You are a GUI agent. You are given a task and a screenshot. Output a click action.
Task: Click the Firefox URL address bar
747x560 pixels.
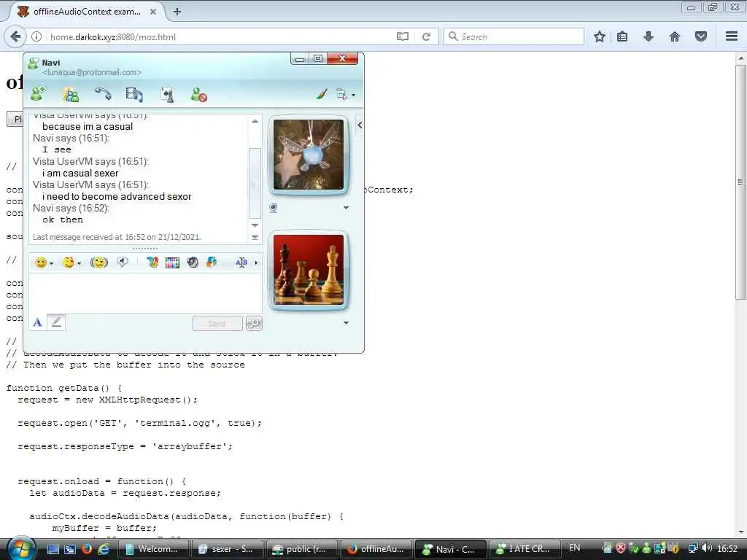(x=219, y=36)
